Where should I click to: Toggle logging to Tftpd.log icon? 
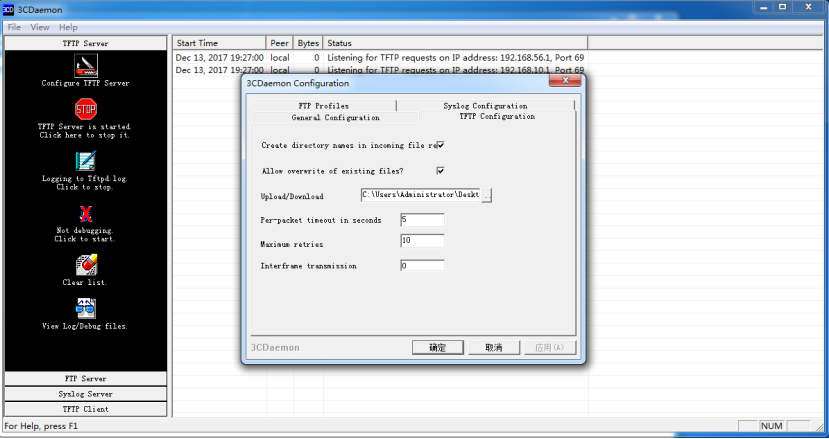[86, 161]
